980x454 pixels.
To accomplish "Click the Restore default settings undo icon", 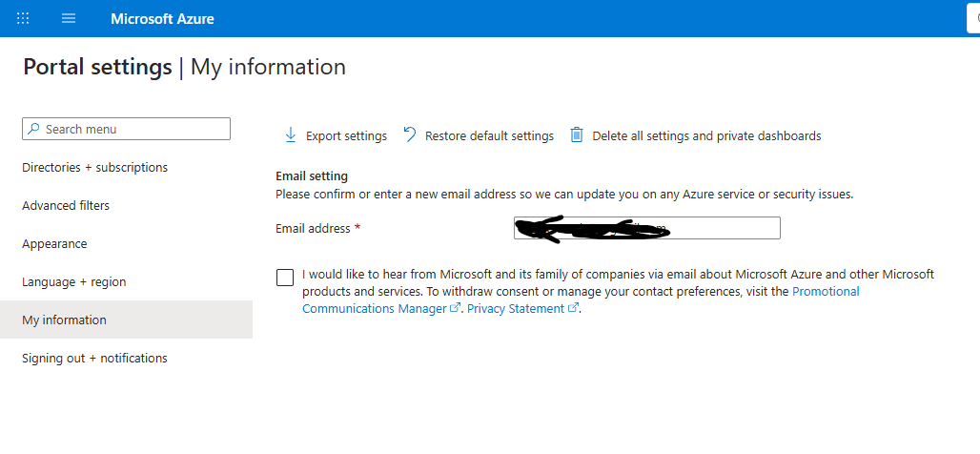I will [x=410, y=134].
